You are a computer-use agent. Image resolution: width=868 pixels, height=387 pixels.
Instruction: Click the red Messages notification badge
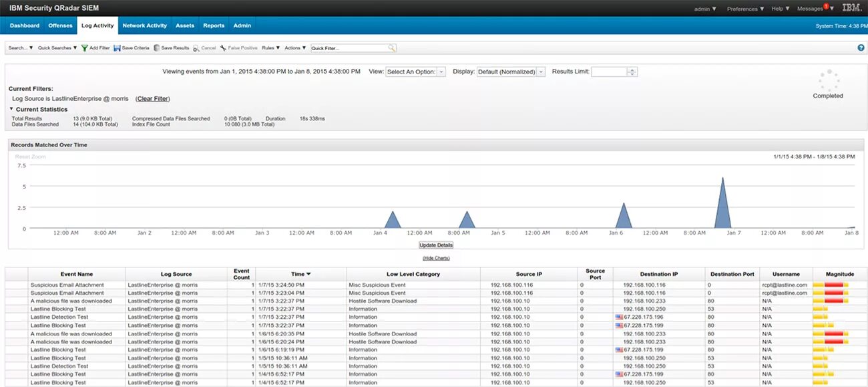coord(826,6)
